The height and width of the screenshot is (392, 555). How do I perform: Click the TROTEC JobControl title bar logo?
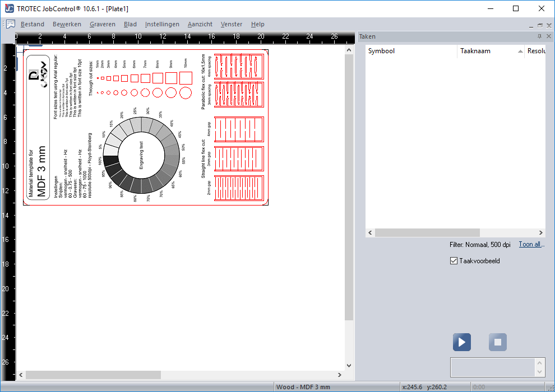point(9,8)
